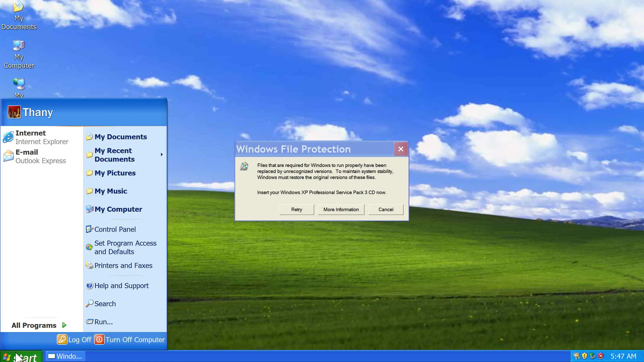
Task: Click the Log Off key icon
Action: [62, 339]
